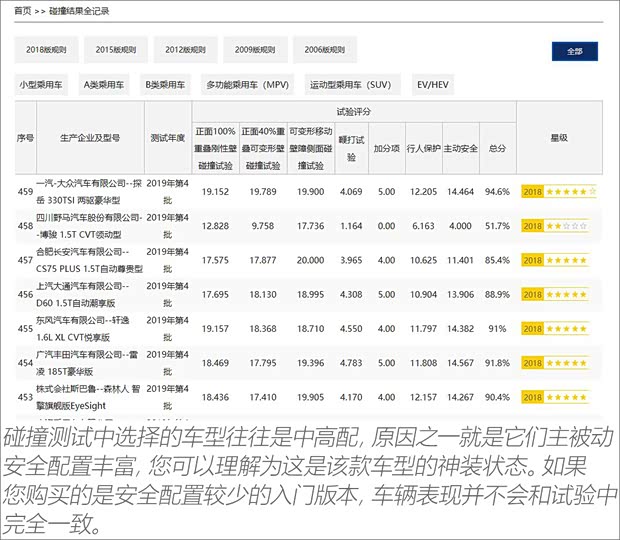Select the 2015版规则 tab
The image size is (620, 540).
(x=116, y=50)
